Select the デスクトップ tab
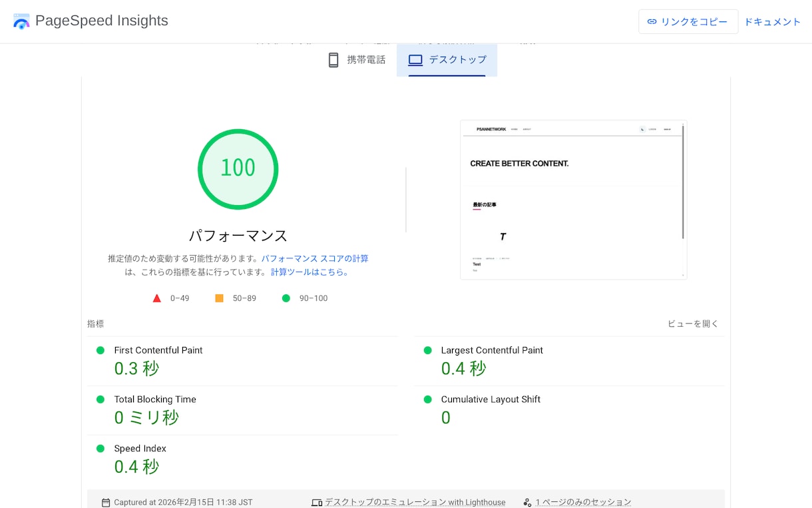Viewport: 812px width, 508px height. [x=447, y=60]
